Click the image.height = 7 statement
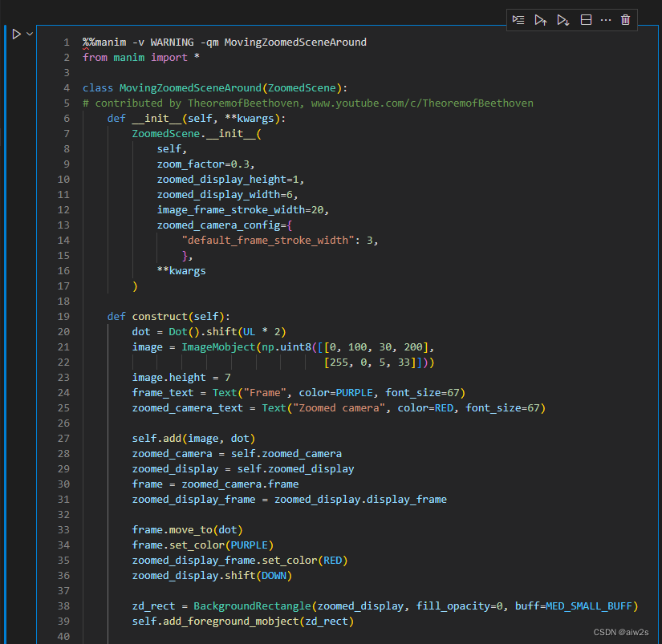Viewport: 662px width, 644px height. (x=181, y=377)
